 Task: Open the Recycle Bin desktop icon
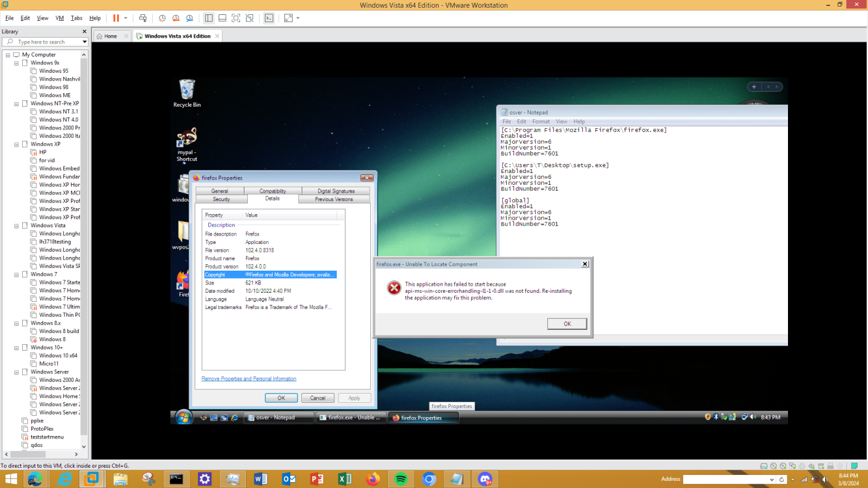coord(187,93)
